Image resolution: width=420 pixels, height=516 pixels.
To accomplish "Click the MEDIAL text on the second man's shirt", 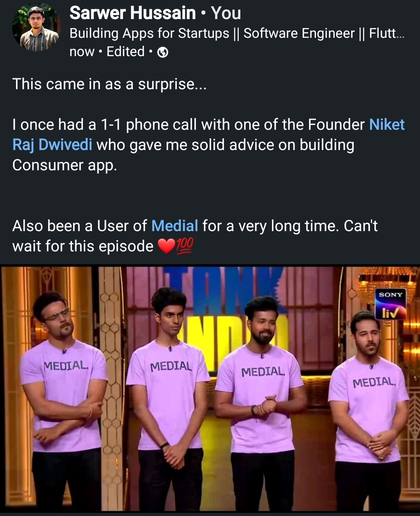I will tap(171, 366).
